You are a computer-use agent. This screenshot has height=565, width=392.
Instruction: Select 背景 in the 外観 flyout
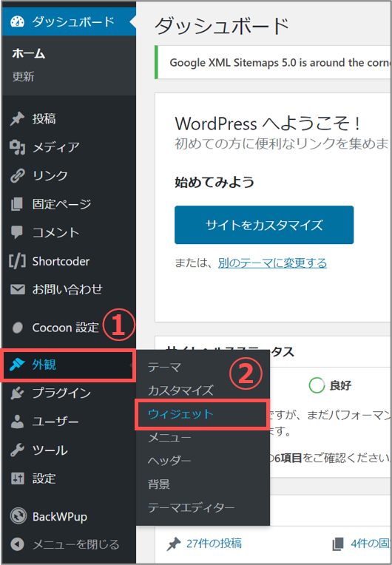[x=158, y=484]
